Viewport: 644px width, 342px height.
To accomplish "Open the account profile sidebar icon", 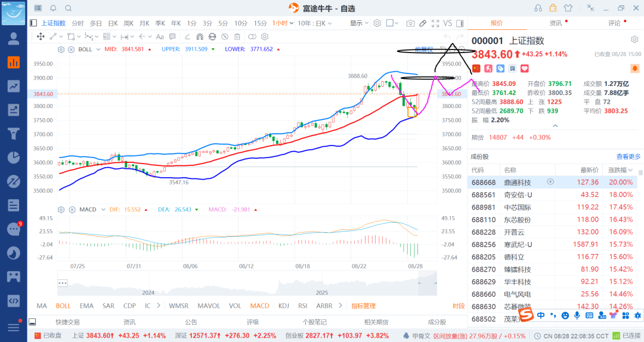I will (14, 39).
